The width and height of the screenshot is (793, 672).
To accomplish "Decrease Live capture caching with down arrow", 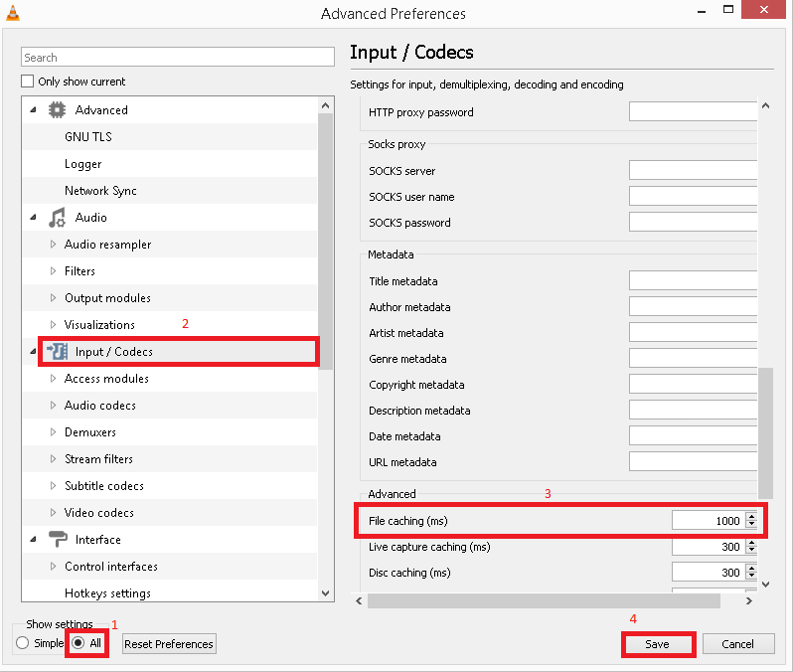I will click(751, 551).
